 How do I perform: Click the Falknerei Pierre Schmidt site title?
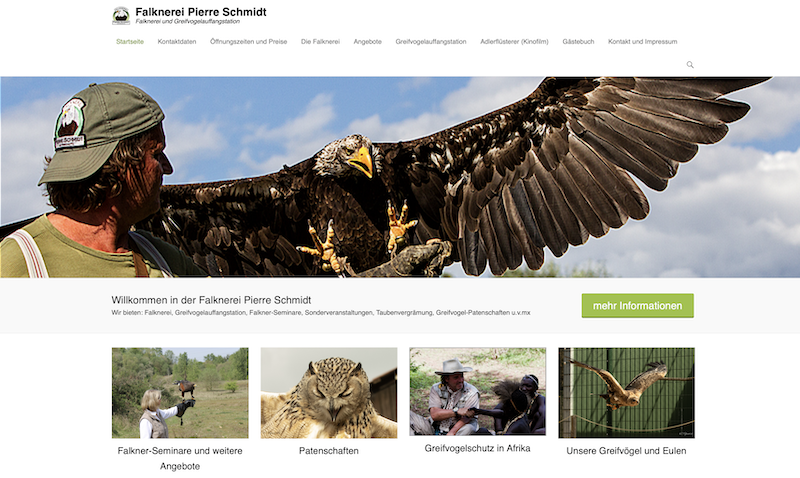point(201,12)
